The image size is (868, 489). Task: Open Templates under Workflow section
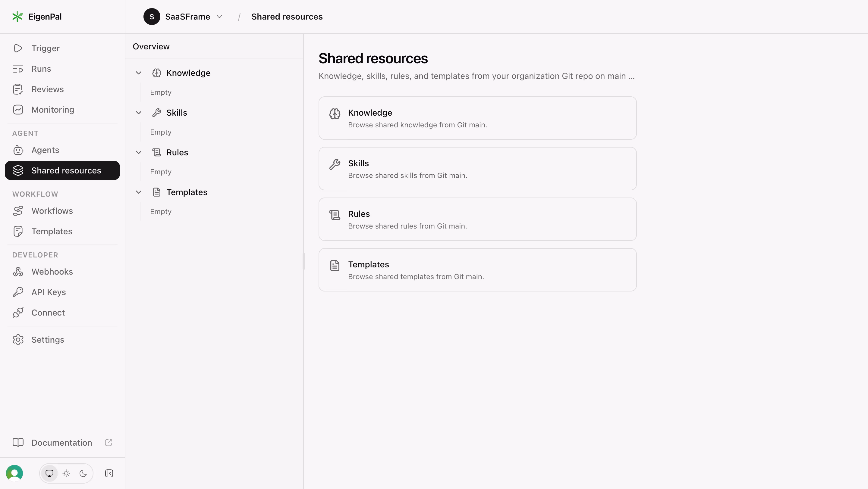[62, 232]
